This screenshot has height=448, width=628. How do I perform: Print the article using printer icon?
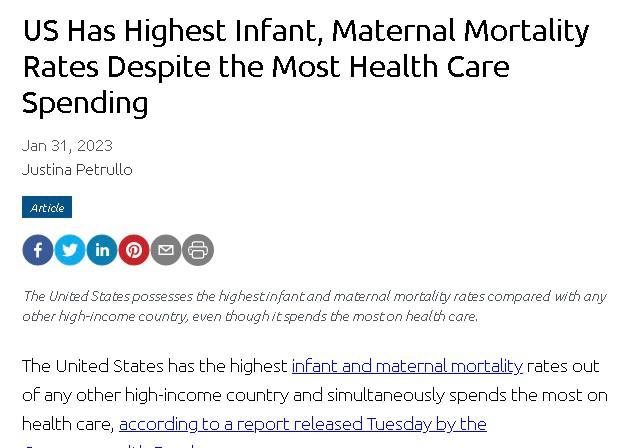(198, 250)
